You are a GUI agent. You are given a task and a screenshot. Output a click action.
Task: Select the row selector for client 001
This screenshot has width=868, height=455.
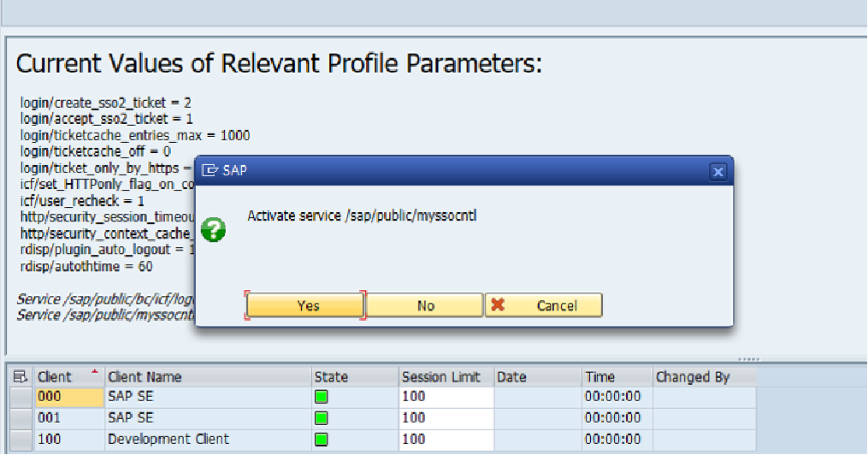coord(21,418)
